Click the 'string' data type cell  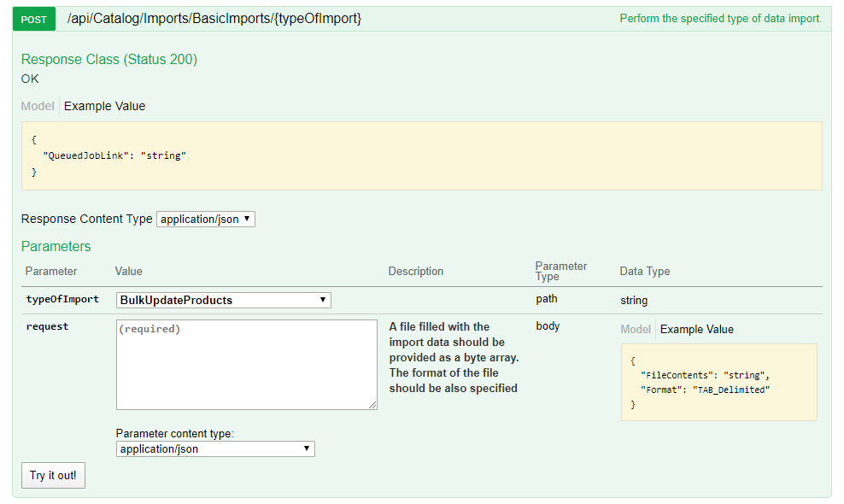pyautogui.click(x=634, y=301)
